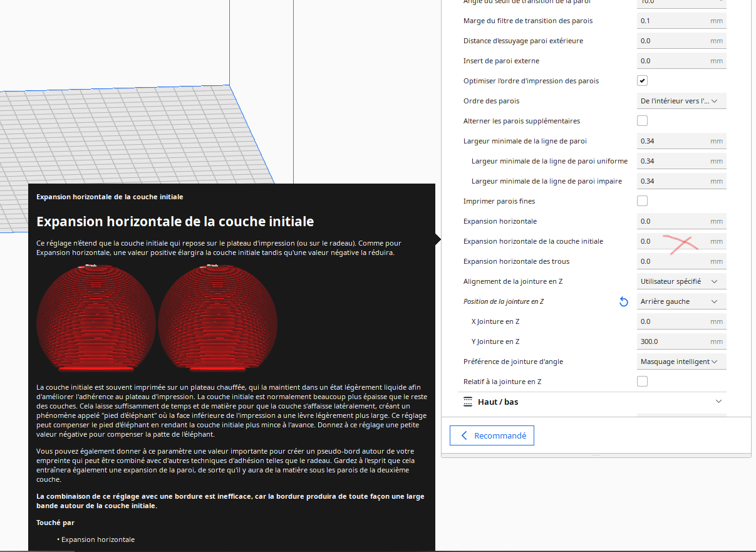Image resolution: width=756 pixels, height=552 pixels.
Task: Edit Expansion horizontale de la couche initiale field
Action: (681, 241)
